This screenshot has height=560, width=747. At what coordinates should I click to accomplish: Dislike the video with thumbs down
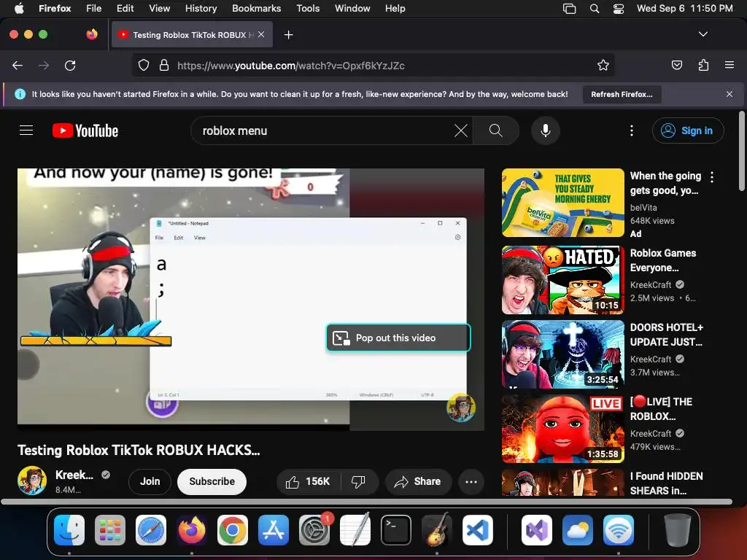pyautogui.click(x=359, y=481)
